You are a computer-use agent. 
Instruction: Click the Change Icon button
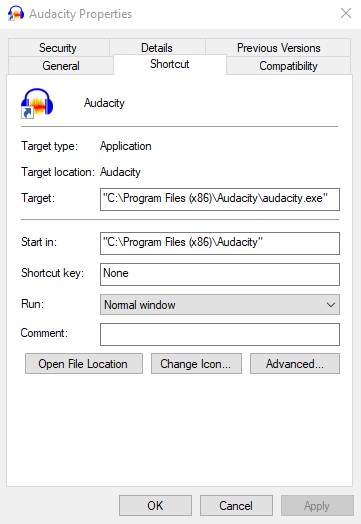pos(196,364)
